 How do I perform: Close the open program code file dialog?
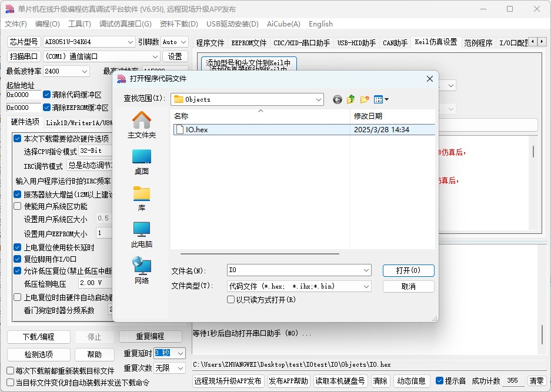pos(430,79)
